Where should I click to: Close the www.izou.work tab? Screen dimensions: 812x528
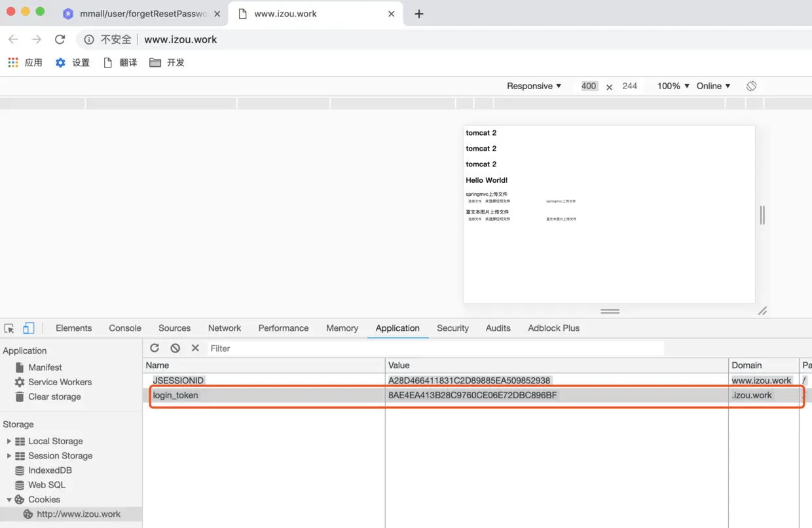point(392,14)
